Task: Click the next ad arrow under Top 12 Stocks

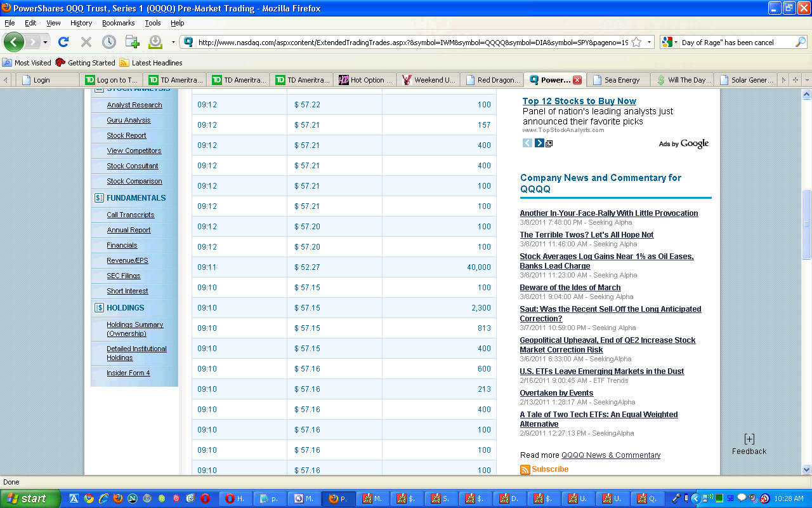Action: 539,143
